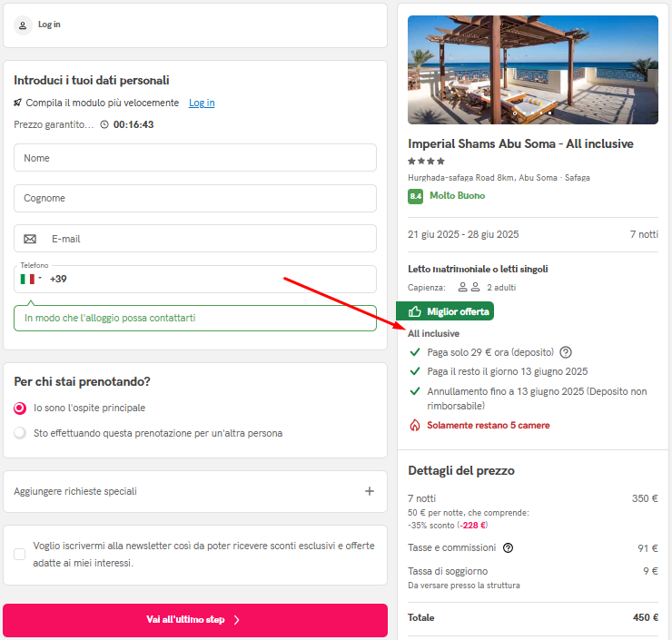Click the help icon beside Tasse e commissioni
This screenshot has width=672, height=640.
point(508,548)
